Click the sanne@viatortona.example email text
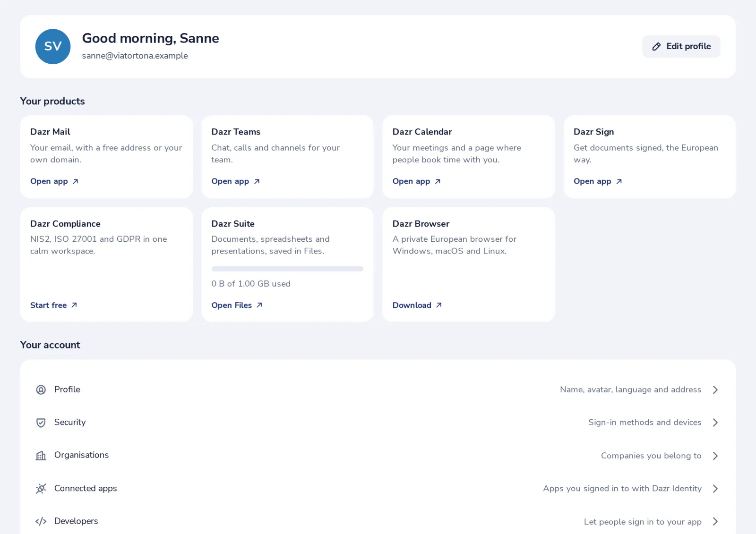 (x=135, y=56)
